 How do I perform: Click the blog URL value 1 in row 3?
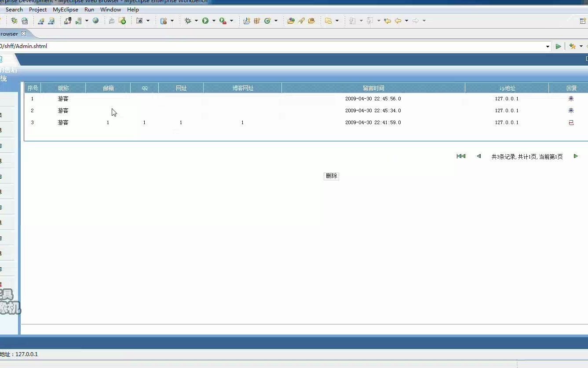(x=242, y=122)
